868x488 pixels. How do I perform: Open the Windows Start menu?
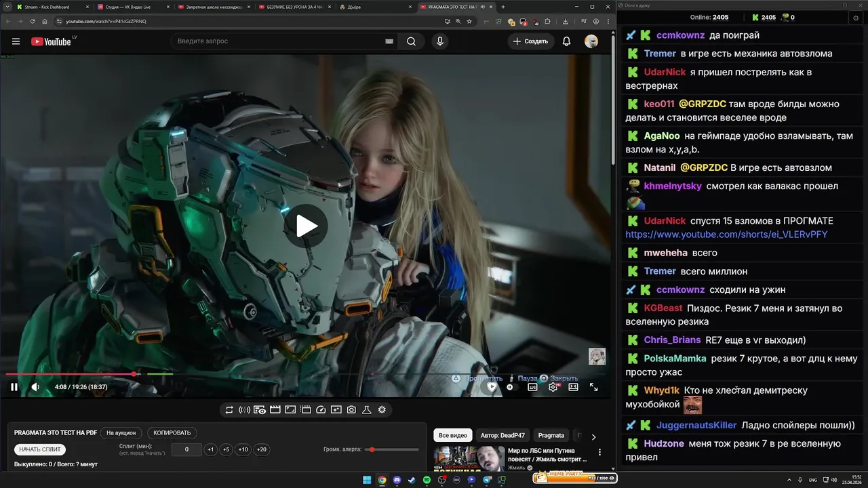(x=367, y=480)
